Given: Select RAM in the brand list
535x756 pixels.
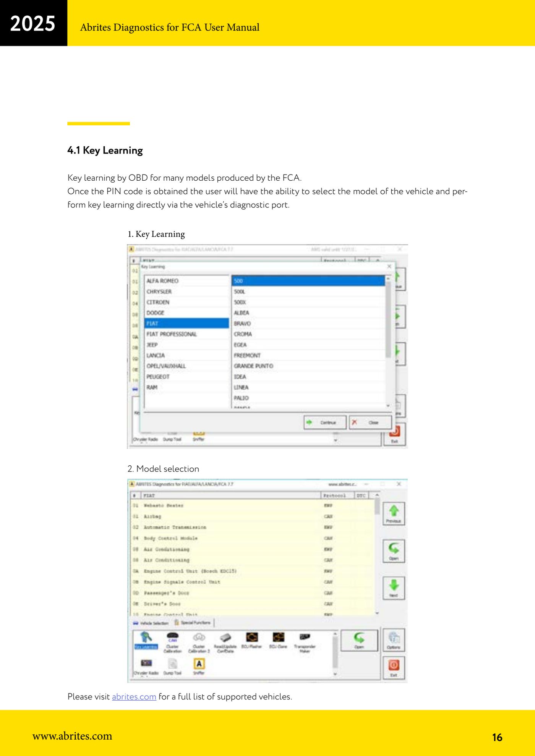Looking at the screenshot, I should 187,387.
